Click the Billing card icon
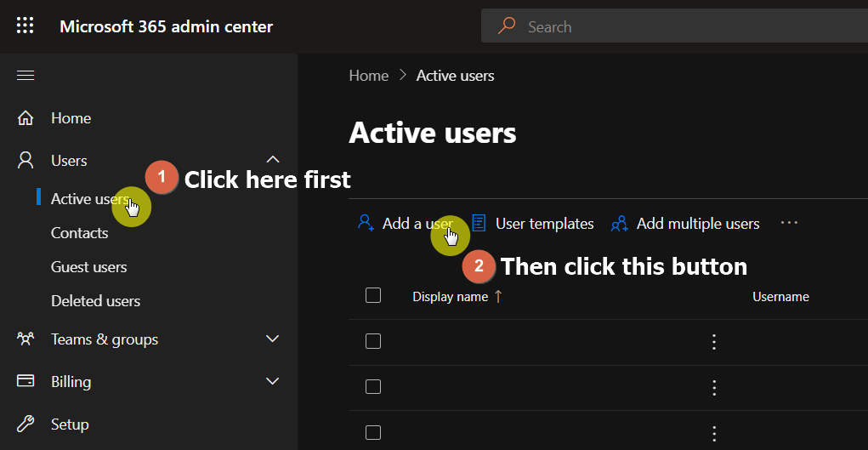Viewport: 868px width, 450px height. pyautogui.click(x=26, y=381)
